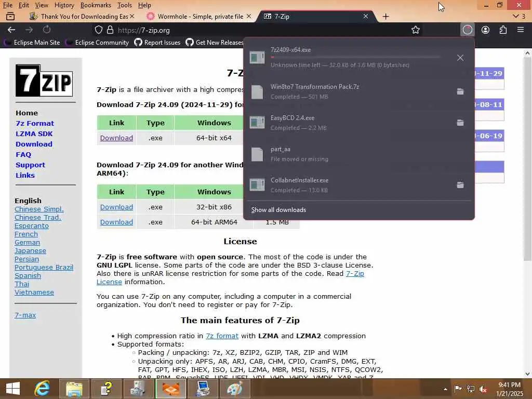
Task: Open Report Issues bookmark
Action: point(157,43)
